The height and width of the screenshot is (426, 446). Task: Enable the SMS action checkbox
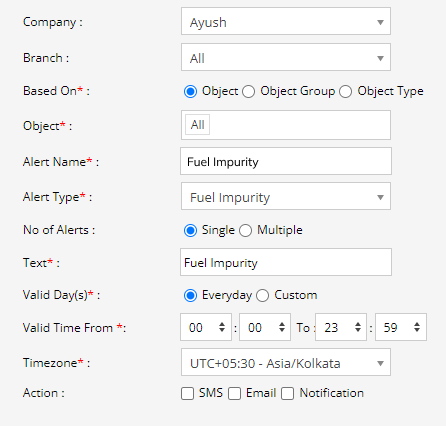click(x=187, y=393)
